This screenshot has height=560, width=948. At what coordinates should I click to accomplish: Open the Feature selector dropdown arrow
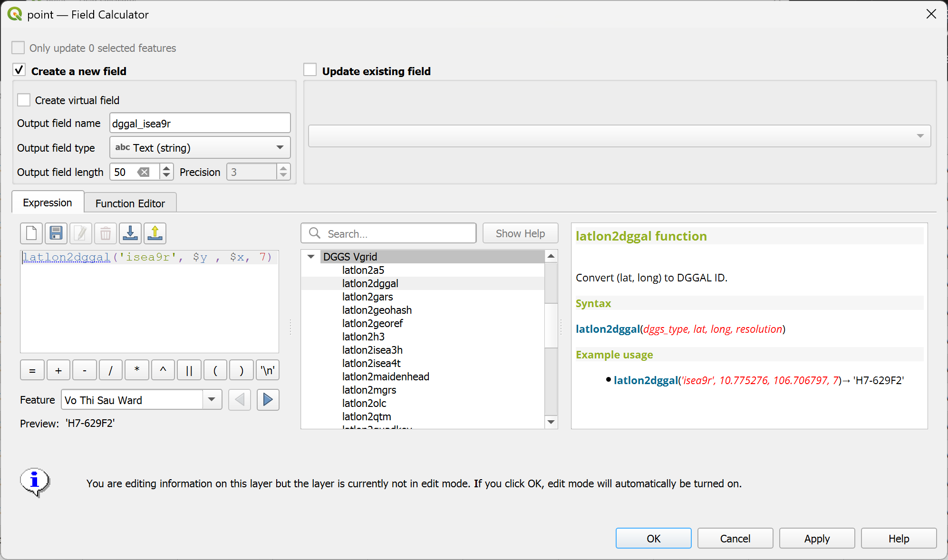click(212, 400)
